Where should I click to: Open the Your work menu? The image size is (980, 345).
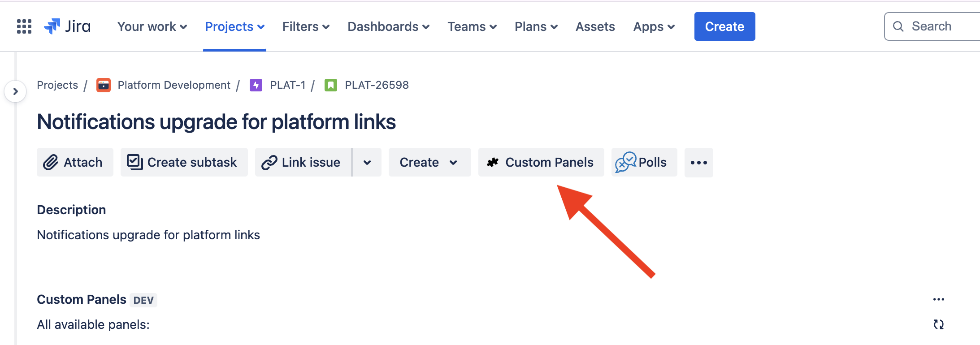click(x=152, y=27)
